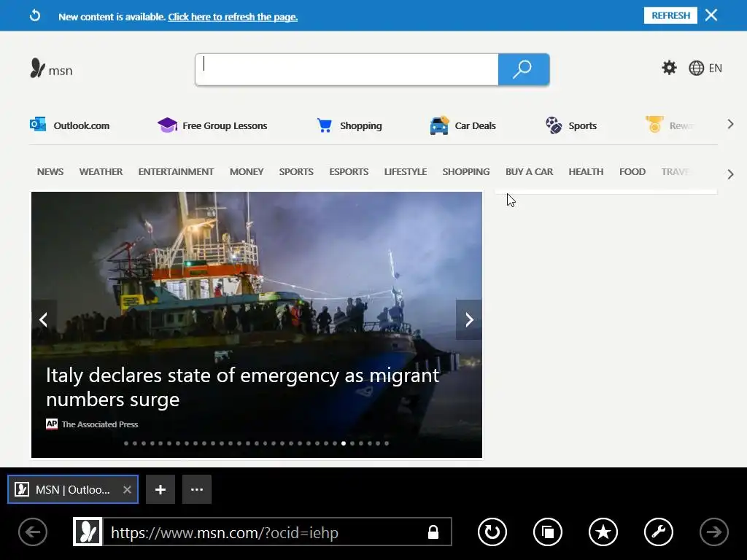
Task: Click the Rewards trophy icon
Action: click(x=654, y=125)
